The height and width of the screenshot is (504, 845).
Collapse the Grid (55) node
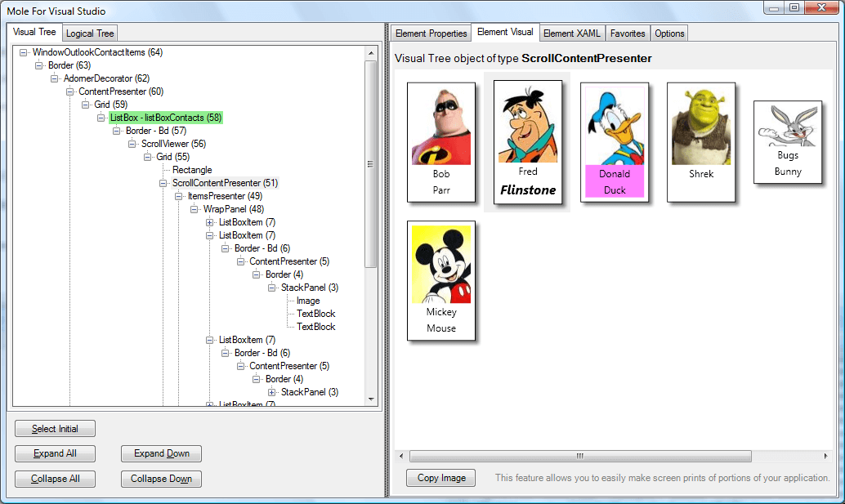[x=148, y=157]
